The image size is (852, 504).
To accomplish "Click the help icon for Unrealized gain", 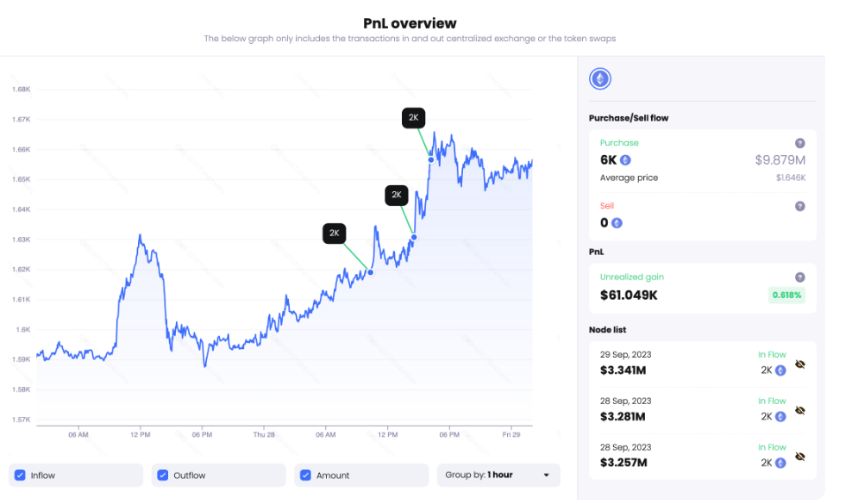I will [799, 277].
